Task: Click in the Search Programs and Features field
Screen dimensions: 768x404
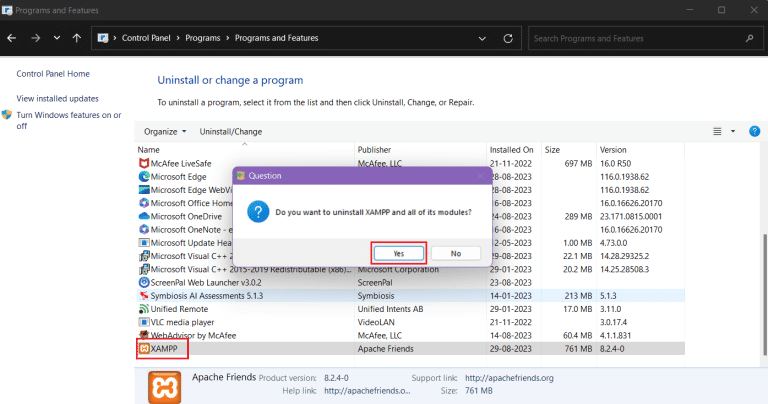Action: coord(635,38)
